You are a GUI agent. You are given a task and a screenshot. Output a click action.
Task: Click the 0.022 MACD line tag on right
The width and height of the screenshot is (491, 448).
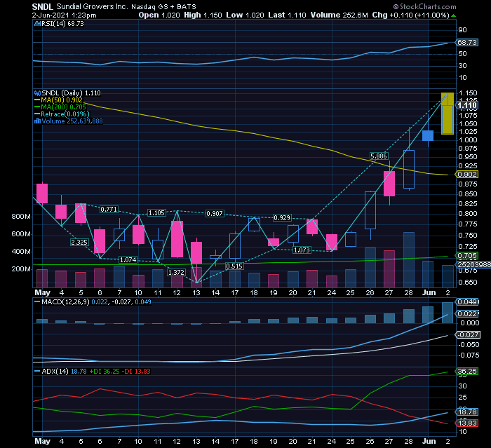pos(467,314)
